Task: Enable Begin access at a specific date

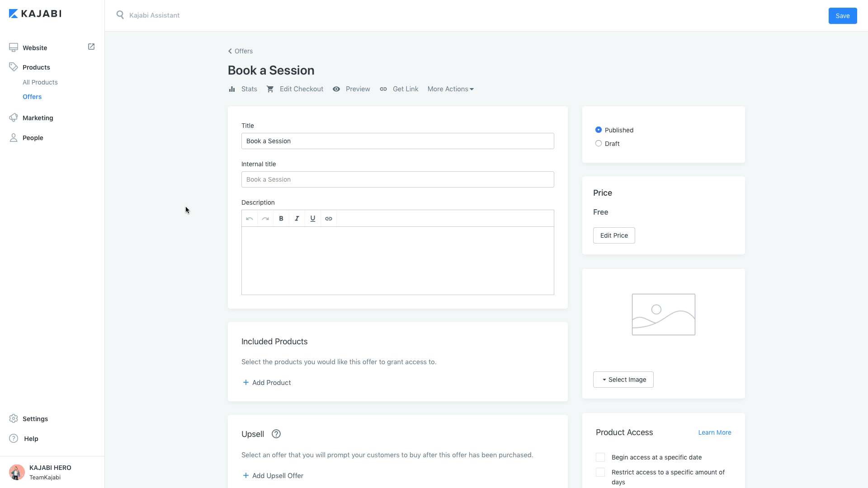Action: click(600, 457)
